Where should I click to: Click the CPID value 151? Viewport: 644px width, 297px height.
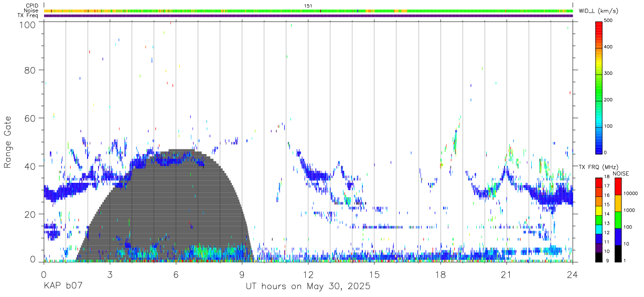pyautogui.click(x=308, y=6)
